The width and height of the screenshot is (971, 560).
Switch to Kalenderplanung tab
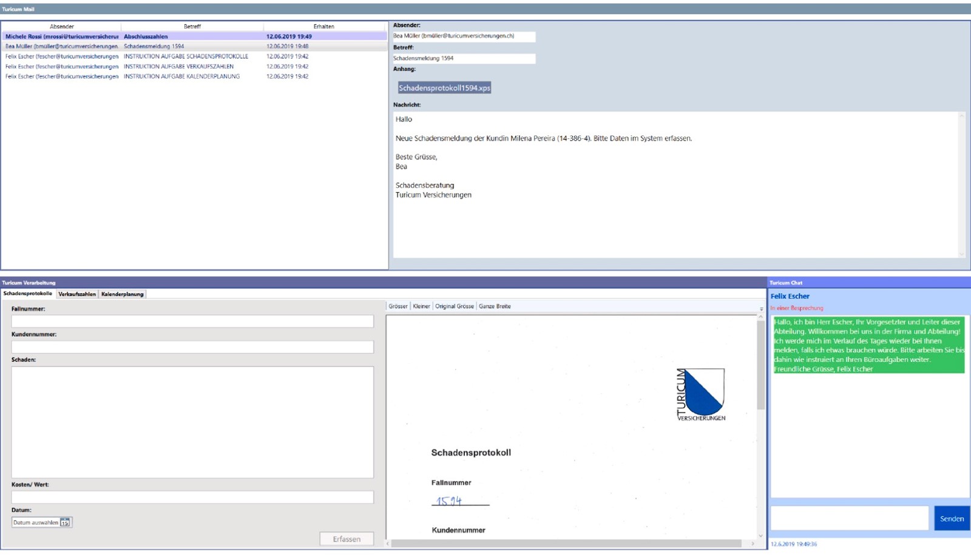point(123,294)
